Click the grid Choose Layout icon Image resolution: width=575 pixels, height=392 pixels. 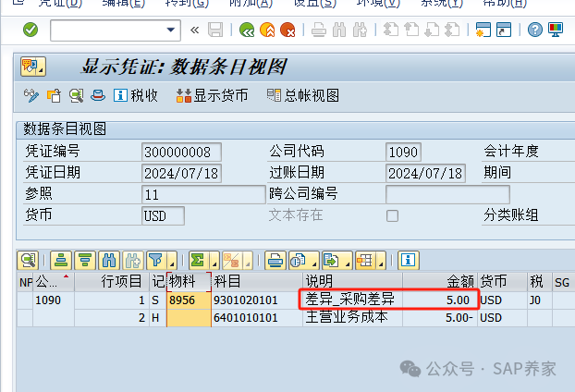[364, 261]
